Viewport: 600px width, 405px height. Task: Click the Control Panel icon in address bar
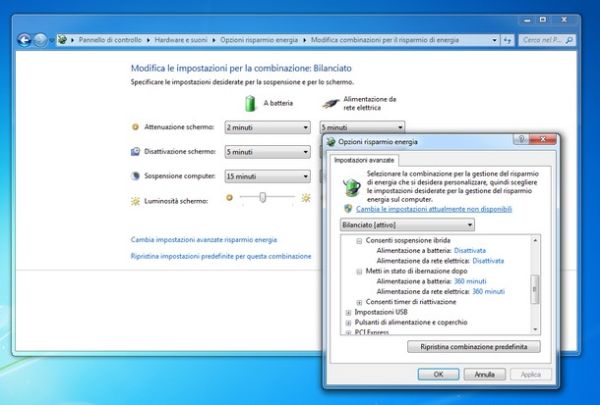click(63, 39)
